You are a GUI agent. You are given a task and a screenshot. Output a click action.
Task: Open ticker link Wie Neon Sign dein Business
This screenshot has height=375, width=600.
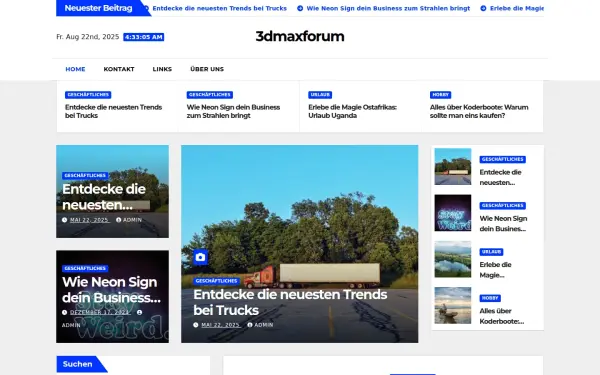coord(388,8)
